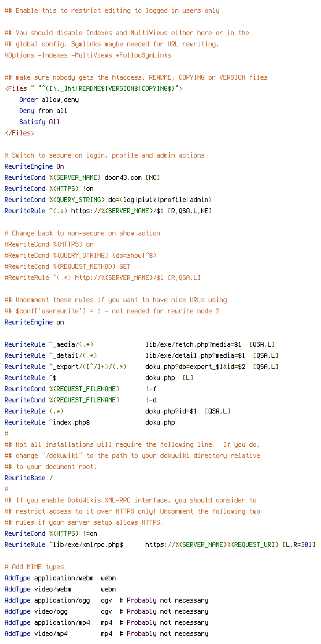Click the '!-f' REQUEST_FILENAME condition
The width and height of the screenshot is (321, 644).
pos(151,389)
